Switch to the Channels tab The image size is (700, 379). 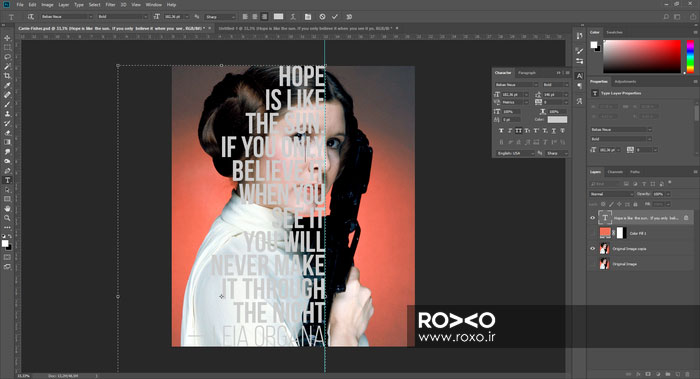[x=615, y=172]
